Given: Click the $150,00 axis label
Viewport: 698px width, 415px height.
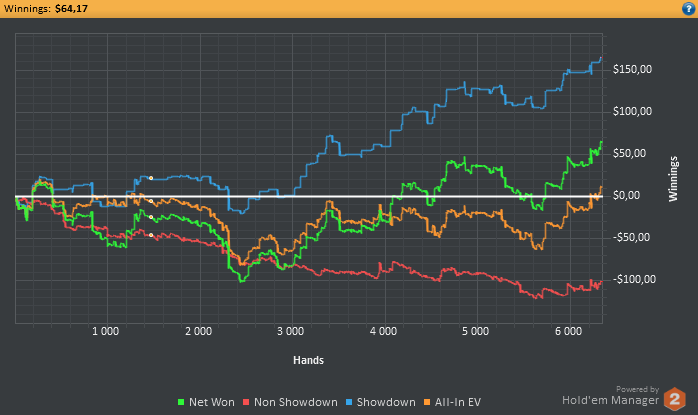Looking at the screenshot, I should click(x=632, y=69).
